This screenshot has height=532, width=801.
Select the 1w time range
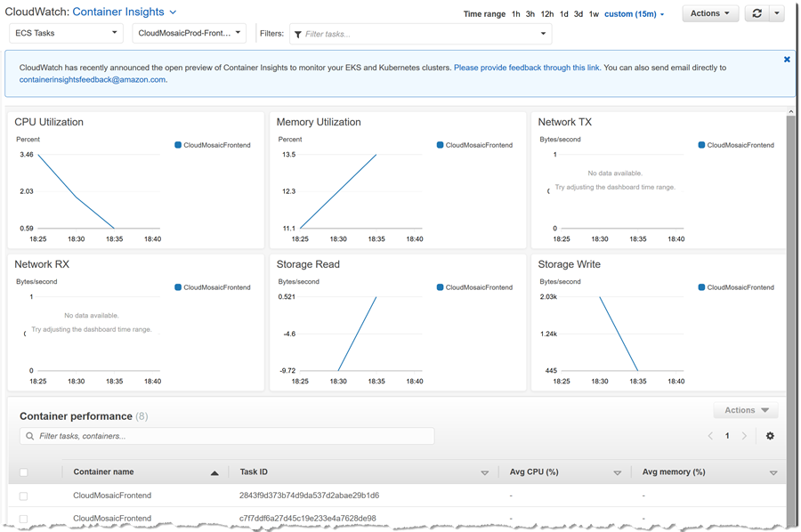click(x=594, y=14)
